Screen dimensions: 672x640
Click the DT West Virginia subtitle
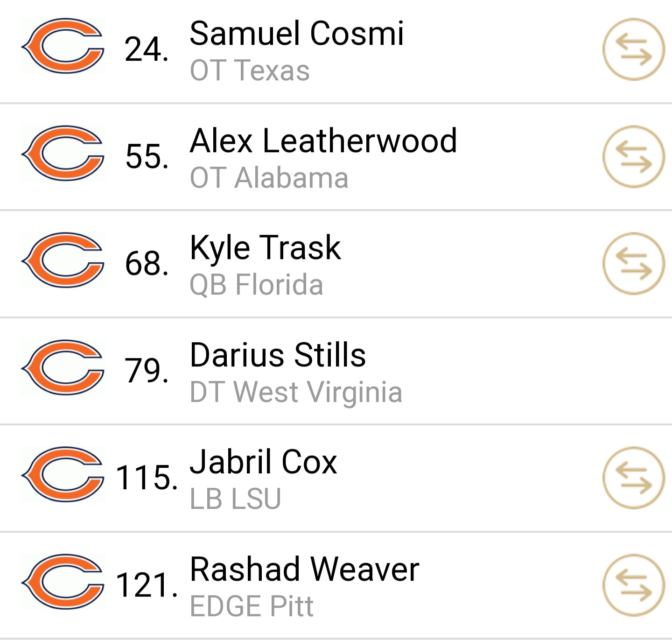296,392
